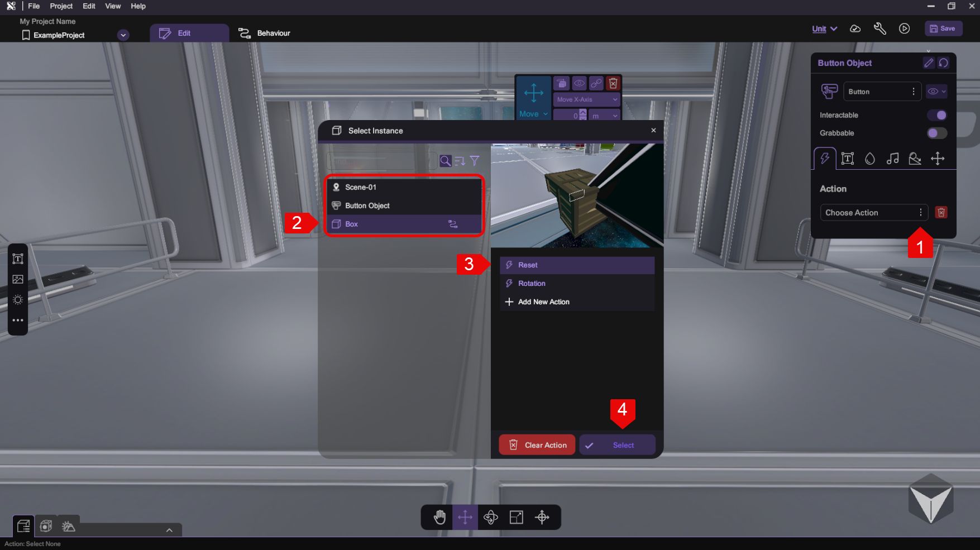Click the Select button
Viewport: 980px width, 550px height.
(x=617, y=445)
